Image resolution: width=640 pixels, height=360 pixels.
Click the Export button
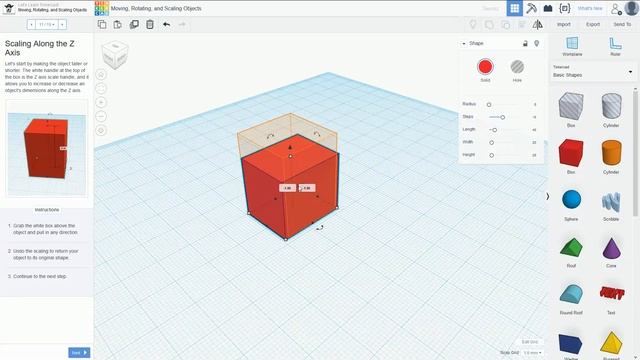593,24
